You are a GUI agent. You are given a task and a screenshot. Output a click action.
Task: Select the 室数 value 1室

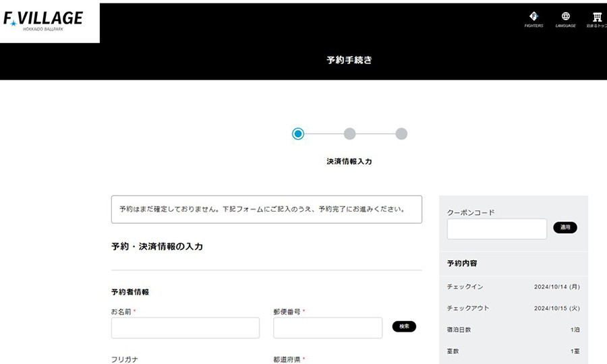pos(575,351)
